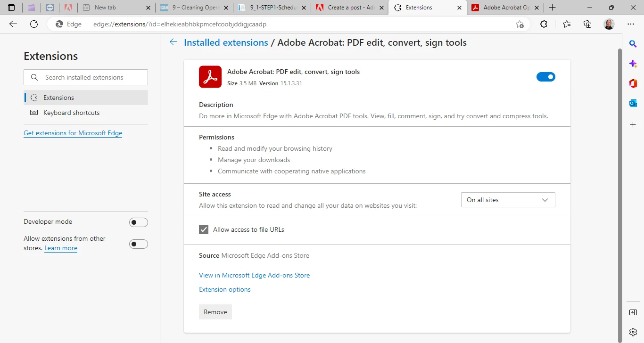Click Search installed extensions field
Viewport: 644px width, 343px height.
pyautogui.click(x=86, y=77)
